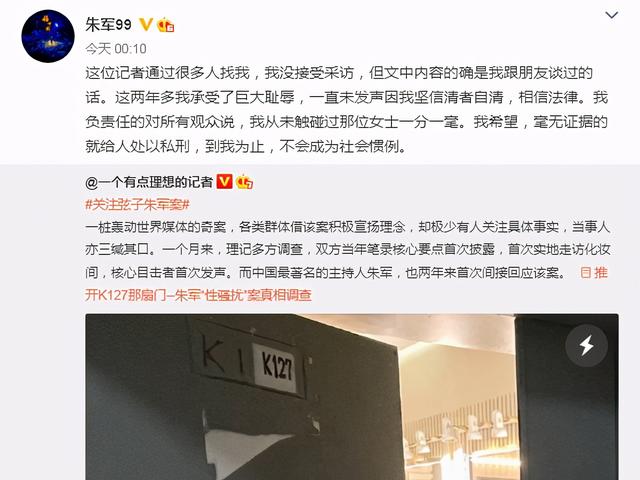This screenshot has height=480, width=640.
Task: Click the K127 sign in the image
Action: pyautogui.click(x=276, y=367)
